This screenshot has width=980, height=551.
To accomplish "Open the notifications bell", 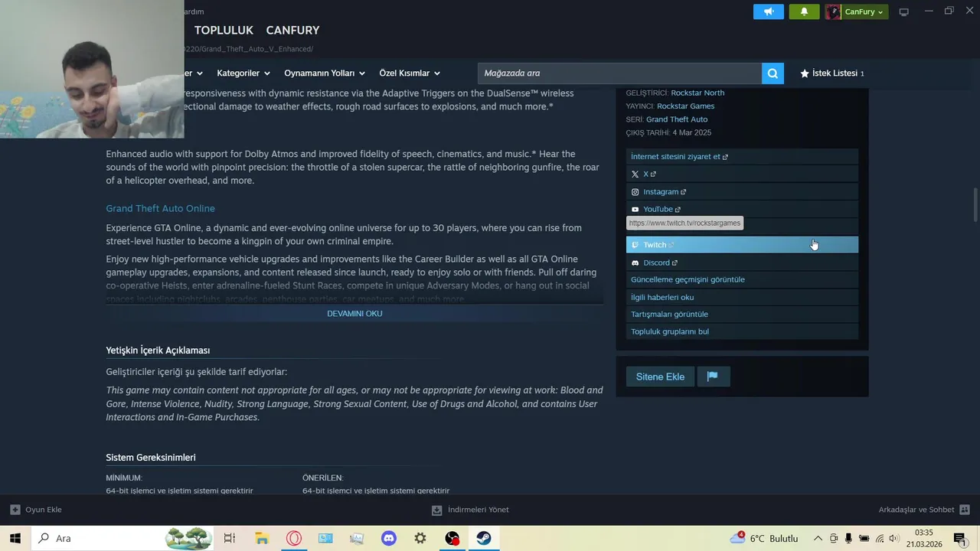I will click(x=804, y=11).
